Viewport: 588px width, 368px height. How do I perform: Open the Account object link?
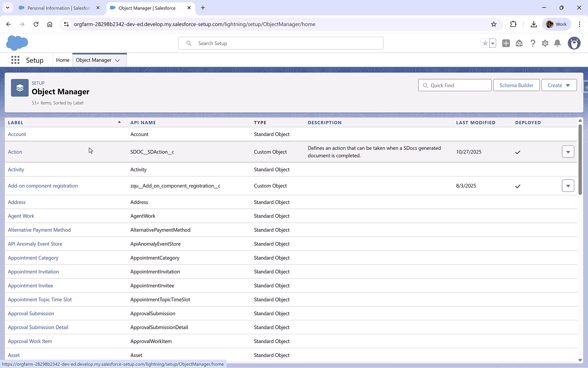(17, 134)
